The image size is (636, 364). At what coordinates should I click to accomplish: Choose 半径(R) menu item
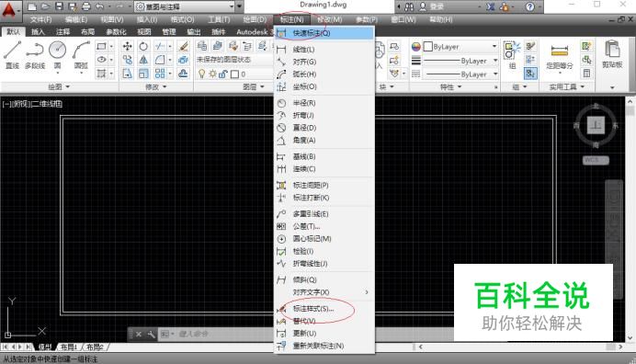(324, 103)
